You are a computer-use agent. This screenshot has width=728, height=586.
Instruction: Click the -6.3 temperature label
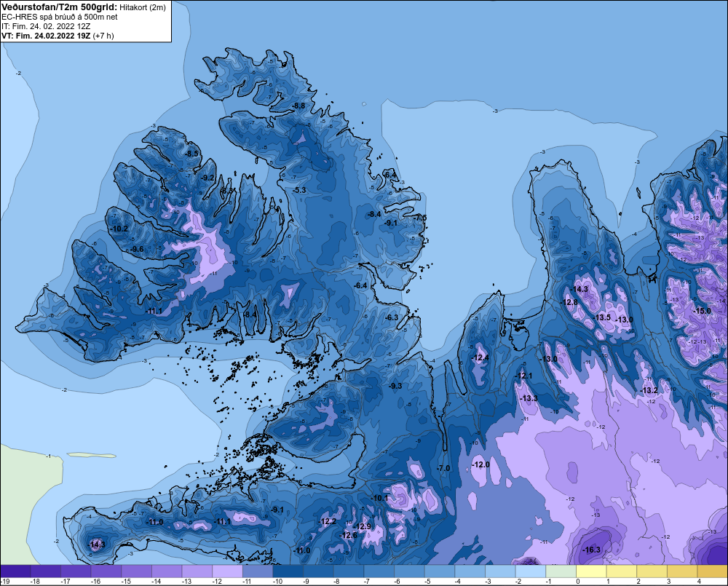coord(392,317)
